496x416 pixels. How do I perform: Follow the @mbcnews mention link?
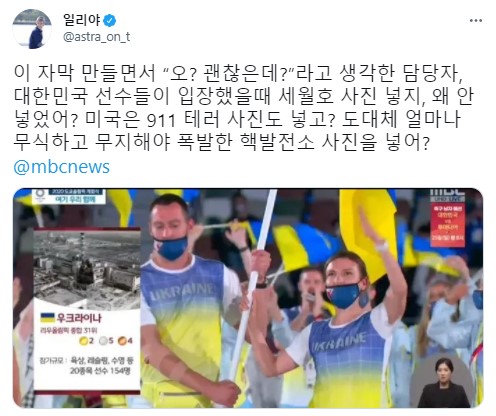point(62,167)
